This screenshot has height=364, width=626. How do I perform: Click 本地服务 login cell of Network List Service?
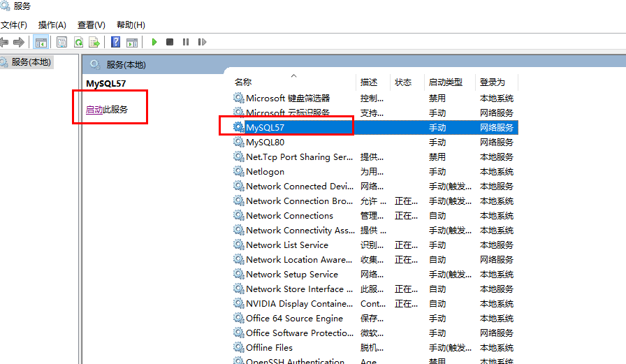497,245
